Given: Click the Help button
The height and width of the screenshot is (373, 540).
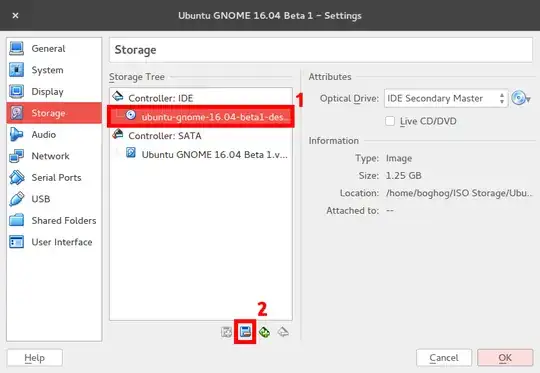Looking at the screenshot, I should click(x=35, y=358).
